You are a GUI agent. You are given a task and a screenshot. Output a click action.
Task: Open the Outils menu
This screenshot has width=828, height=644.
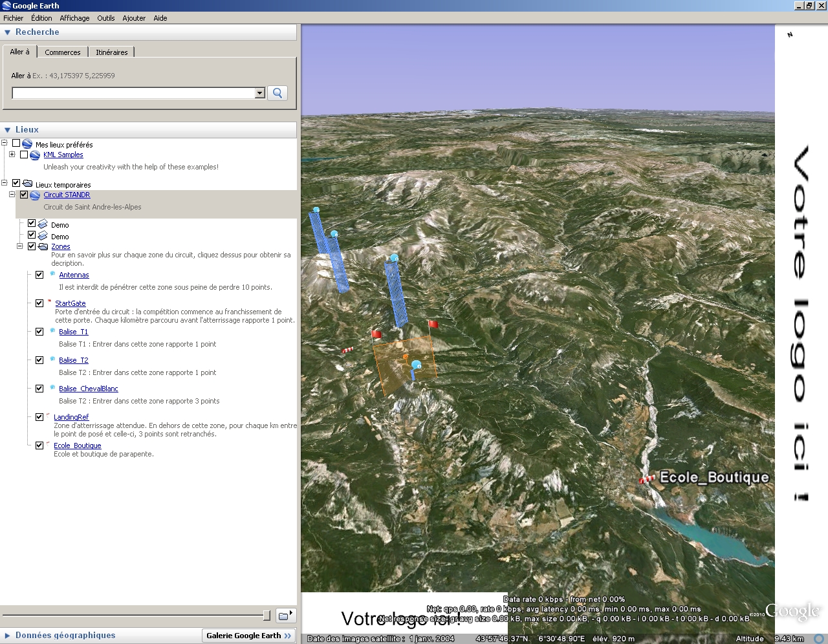click(106, 18)
